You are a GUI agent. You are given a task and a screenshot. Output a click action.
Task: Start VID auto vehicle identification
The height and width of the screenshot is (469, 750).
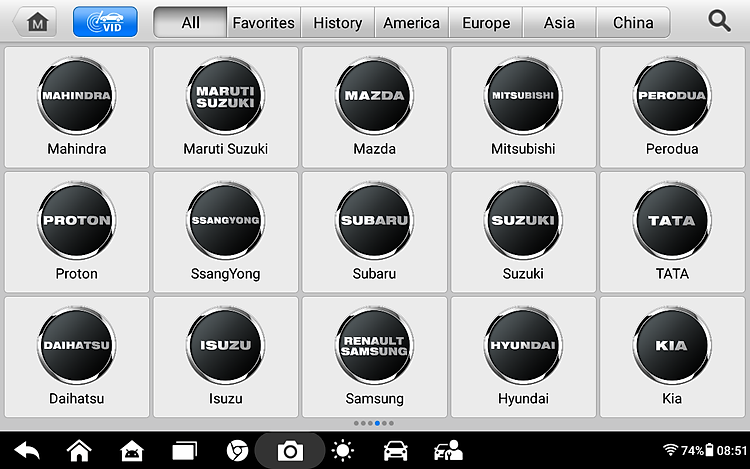tap(105, 22)
